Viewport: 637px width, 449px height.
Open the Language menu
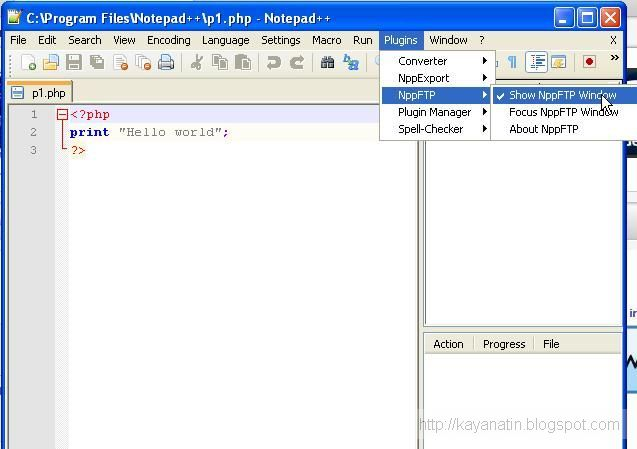(x=226, y=40)
